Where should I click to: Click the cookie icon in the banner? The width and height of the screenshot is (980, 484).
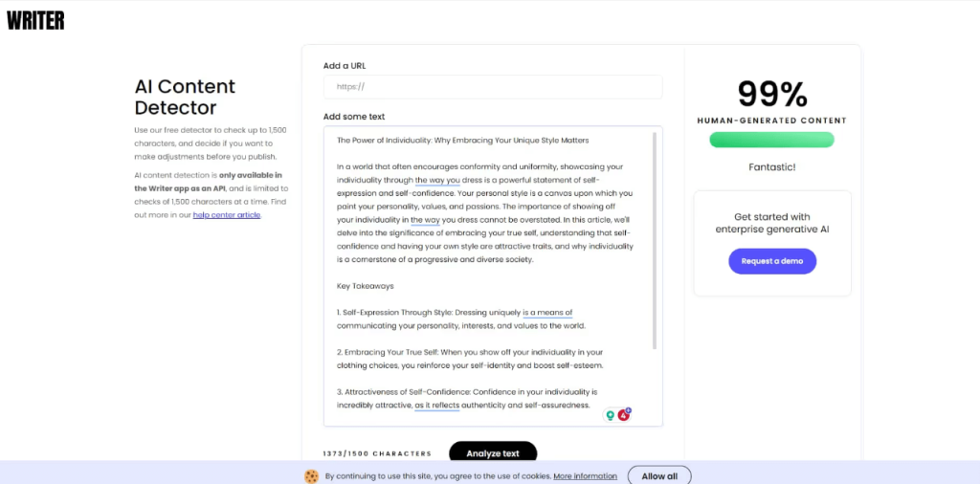point(311,475)
